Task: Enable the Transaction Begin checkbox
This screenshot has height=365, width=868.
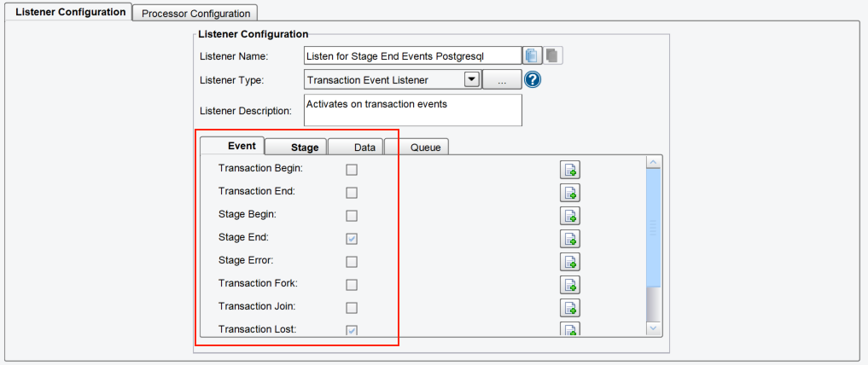Action: click(x=352, y=170)
